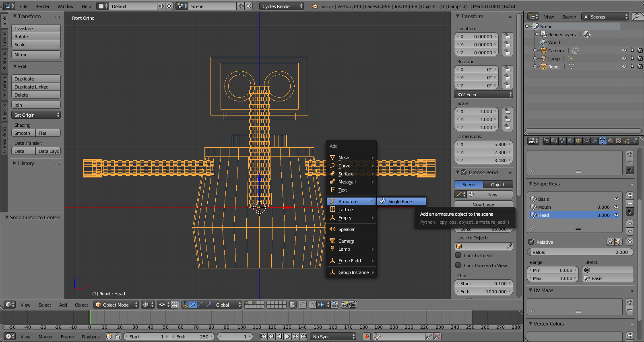This screenshot has height=342, width=644.
Task: Click the Mirror button
Action: click(x=36, y=54)
